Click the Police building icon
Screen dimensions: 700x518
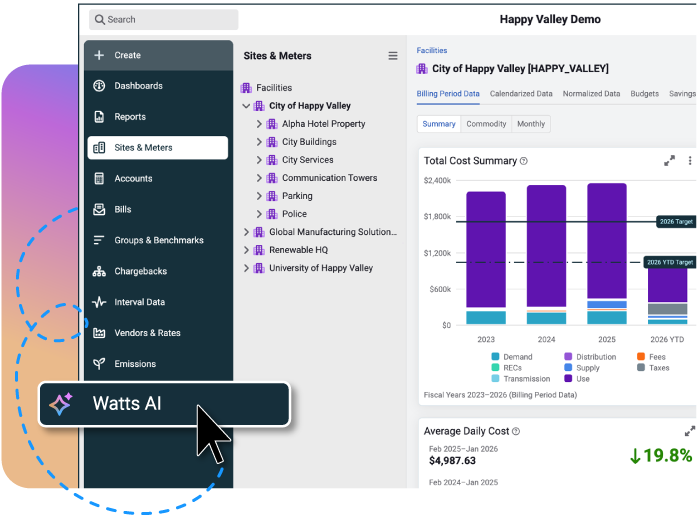[272, 214]
